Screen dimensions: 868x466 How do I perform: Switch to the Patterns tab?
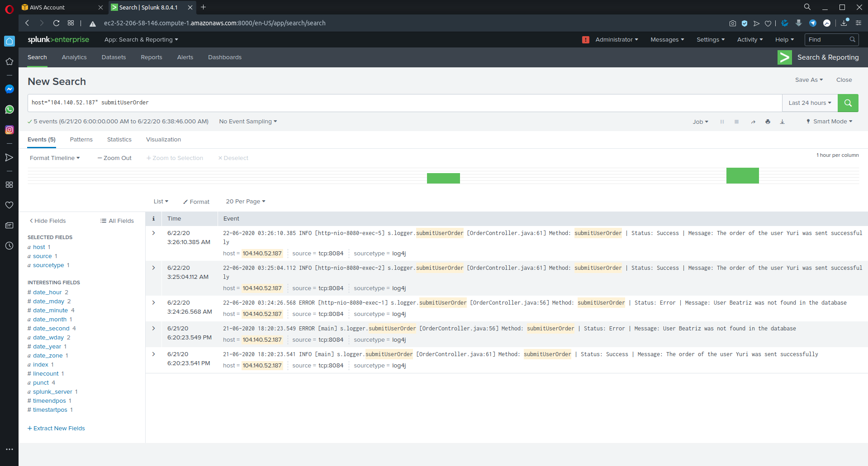tap(81, 140)
